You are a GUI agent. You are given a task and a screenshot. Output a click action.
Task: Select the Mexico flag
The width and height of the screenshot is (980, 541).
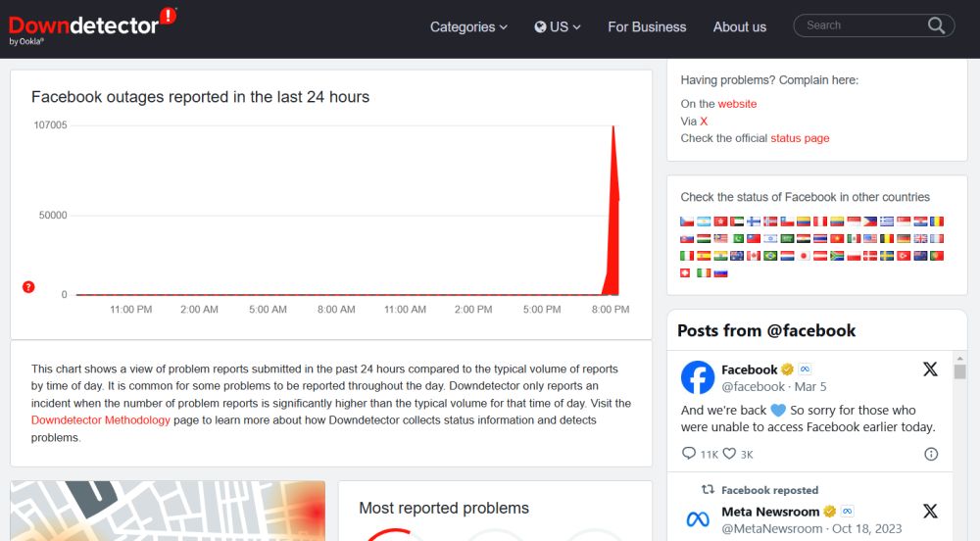854,238
